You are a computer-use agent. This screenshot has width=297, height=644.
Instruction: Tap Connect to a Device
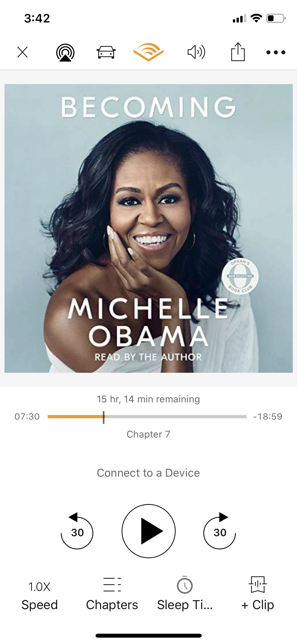point(148,473)
